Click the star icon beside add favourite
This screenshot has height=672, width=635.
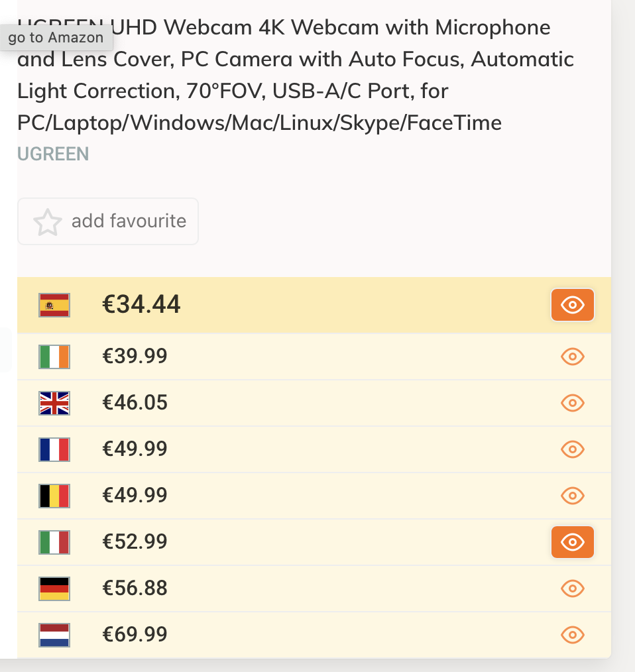click(48, 222)
